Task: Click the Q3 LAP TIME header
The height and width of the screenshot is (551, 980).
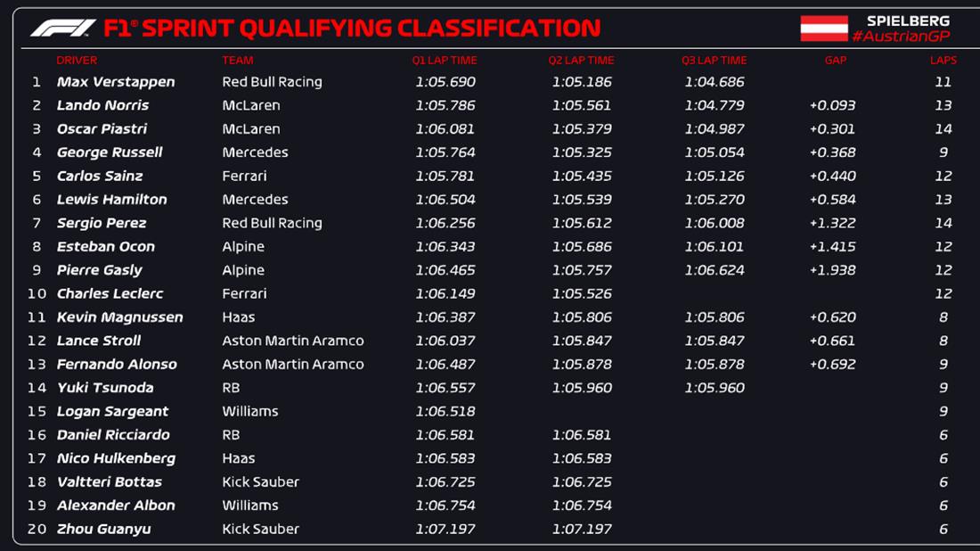Action: tap(714, 61)
